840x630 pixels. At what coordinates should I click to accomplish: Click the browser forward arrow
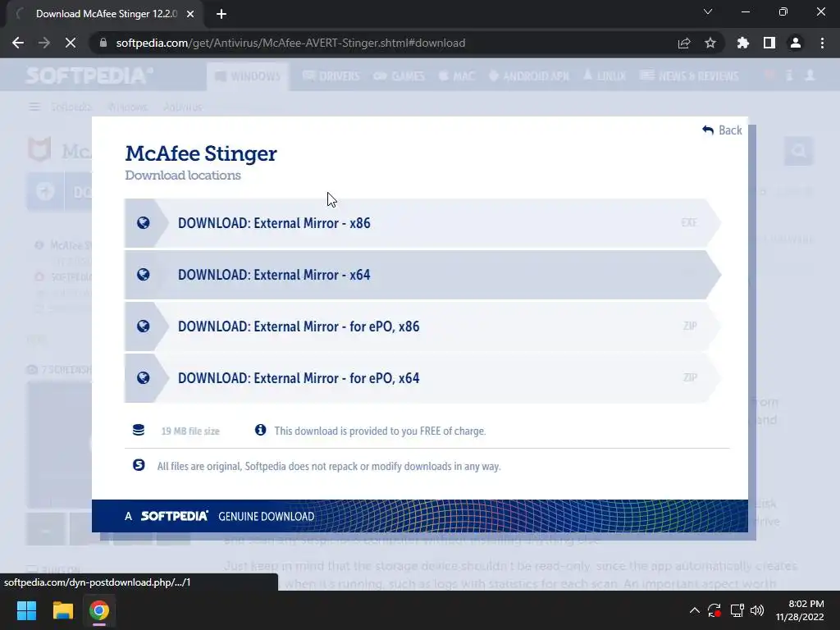(44, 43)
